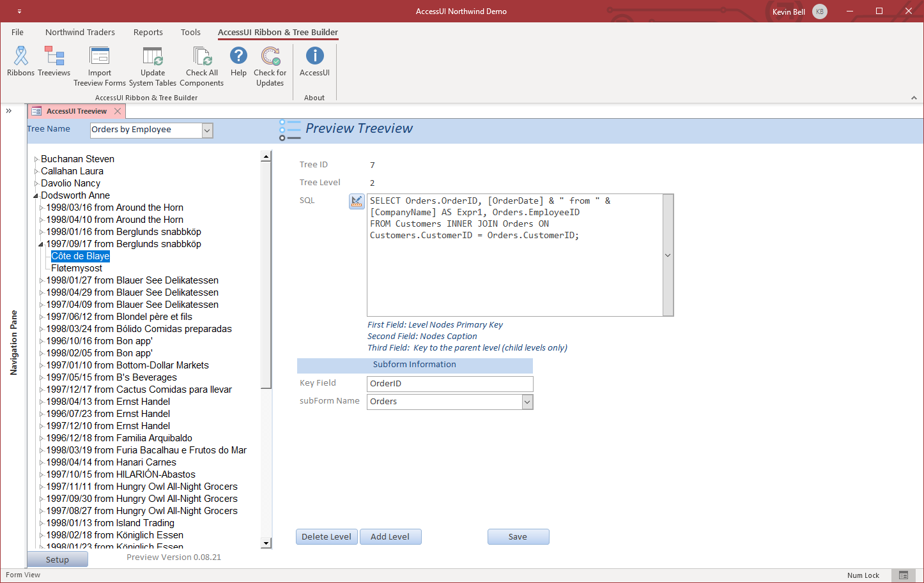924x583 pixels.
Task: Open the Tools ribbon tab
Action: (190, 33)
